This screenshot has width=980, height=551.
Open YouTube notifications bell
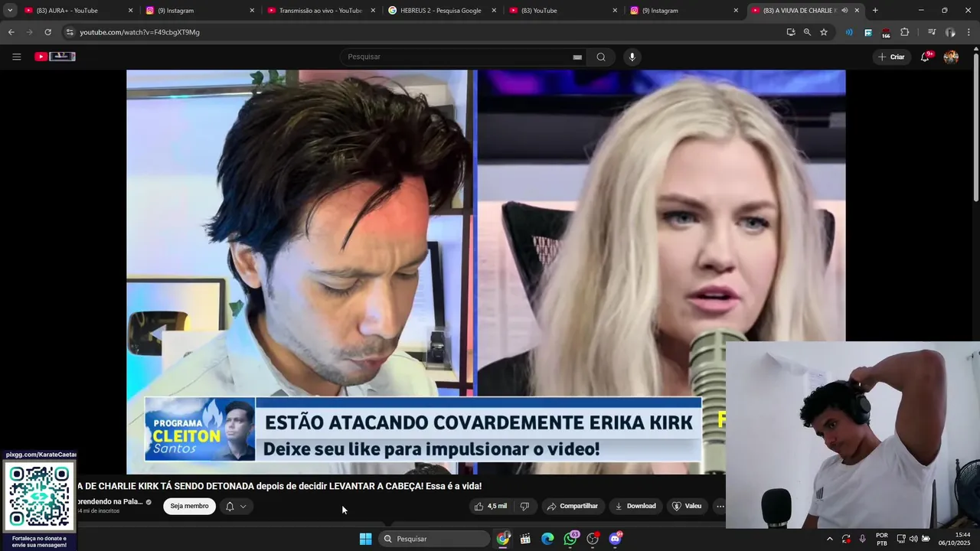(925, 57)
